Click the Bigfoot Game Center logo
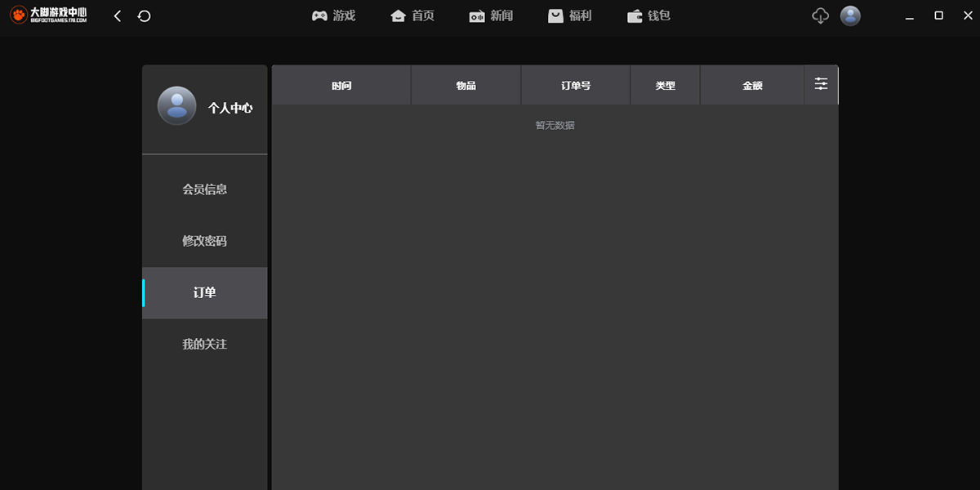 [x=48, y=16]
